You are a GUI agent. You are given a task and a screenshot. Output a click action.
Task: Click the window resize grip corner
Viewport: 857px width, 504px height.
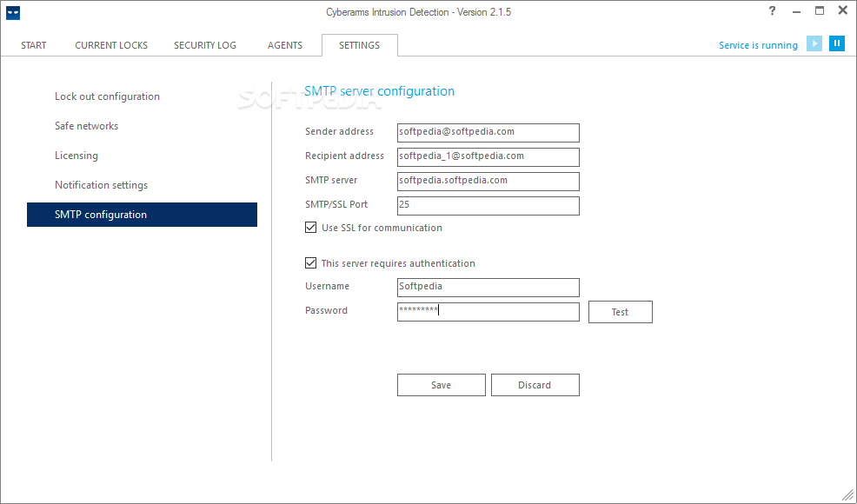tap(847, 494)
